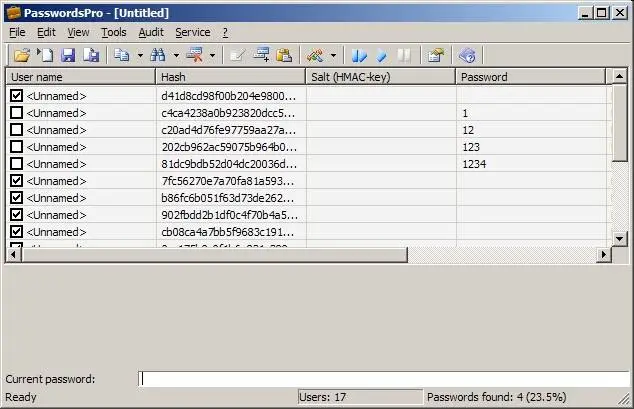Screen dimensions: 634x409
Task: Save with the blue floppy disk icon
Action: 68,55
